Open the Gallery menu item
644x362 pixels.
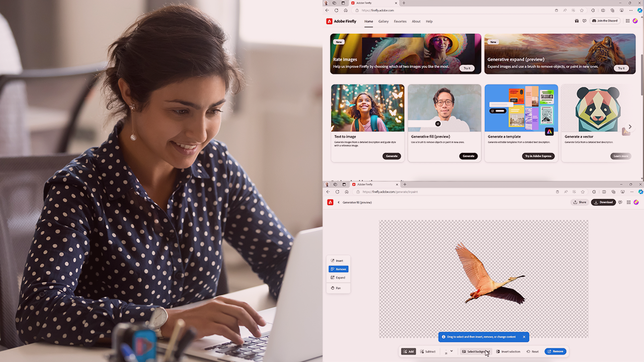pos(383,21)
